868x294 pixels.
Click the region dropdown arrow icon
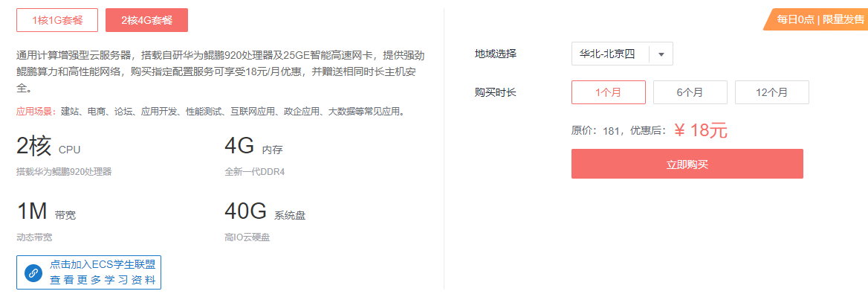point(661,54)
